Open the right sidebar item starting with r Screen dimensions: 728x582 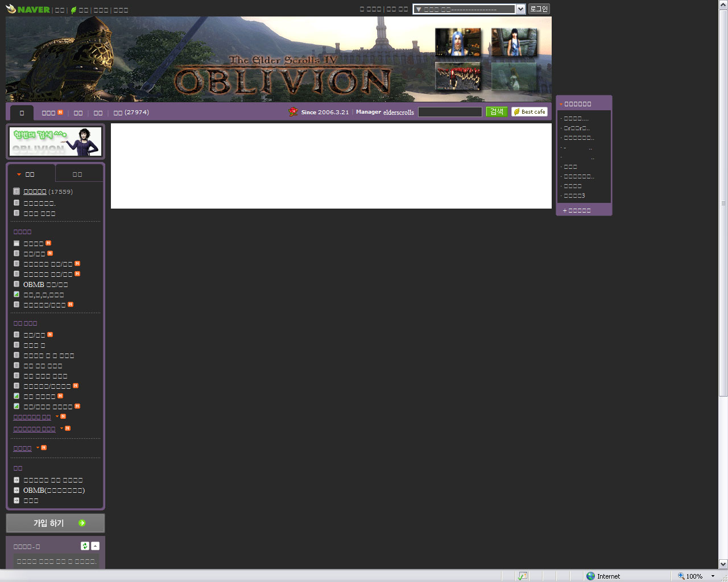pyautogui.click(x=577, y=128)
